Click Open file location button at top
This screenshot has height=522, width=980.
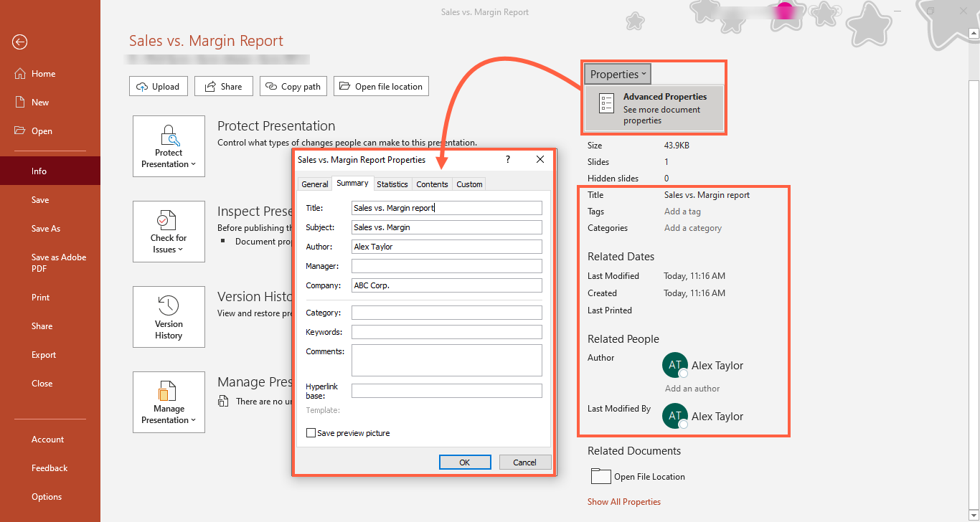pos(381,86)
